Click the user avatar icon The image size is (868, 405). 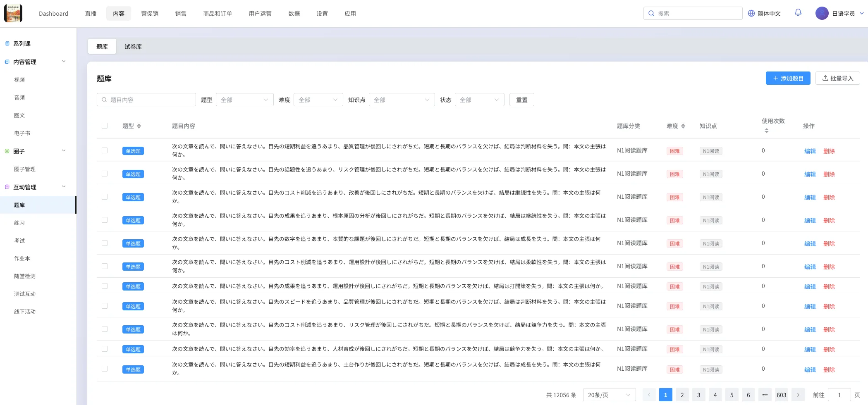tap(822, 13)
